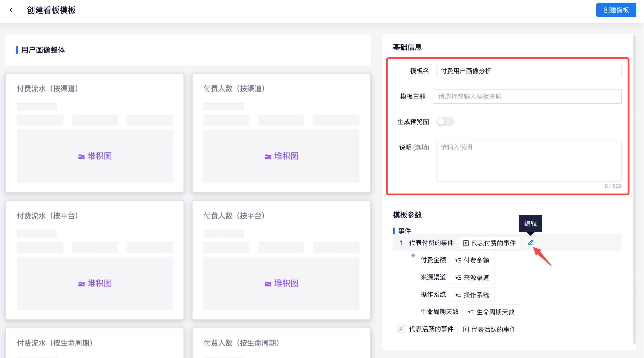Click the 操作系统 parameter label
The image size is (644, 358).
point(433,294)
